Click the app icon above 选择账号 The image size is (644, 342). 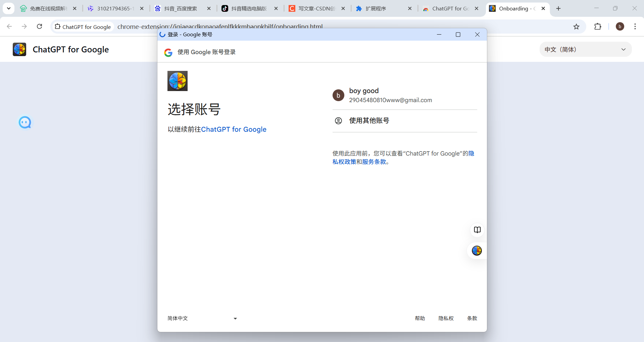pos(178,81)
